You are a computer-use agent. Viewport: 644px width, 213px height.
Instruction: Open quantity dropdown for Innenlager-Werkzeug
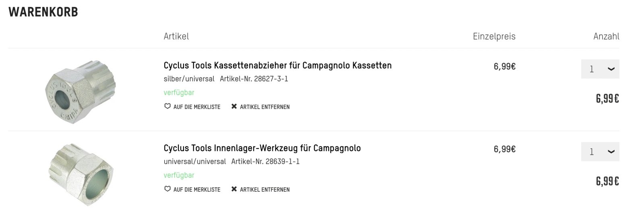click(x=600, y=152)
